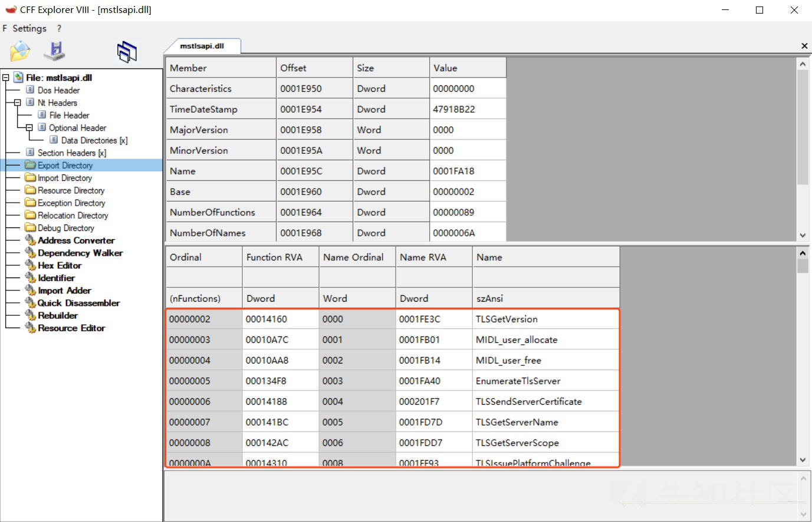Click the Function RVA column header

281,257
